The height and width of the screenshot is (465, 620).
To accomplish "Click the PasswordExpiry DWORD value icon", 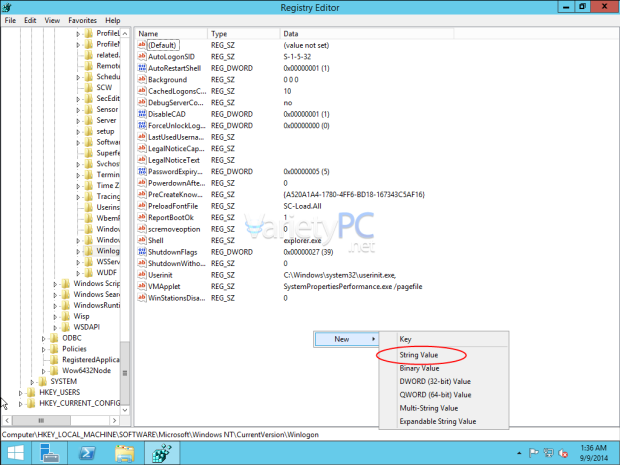I will click(142, 171).
